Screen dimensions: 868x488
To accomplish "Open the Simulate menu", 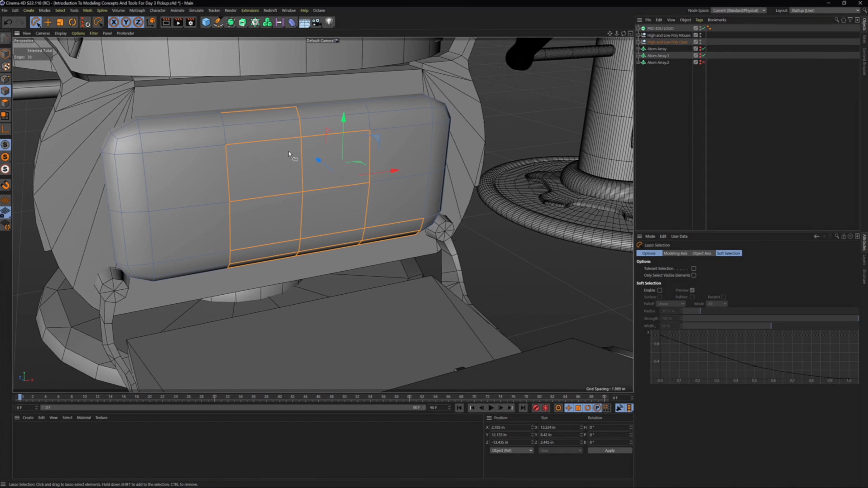I will coord(196,10).
